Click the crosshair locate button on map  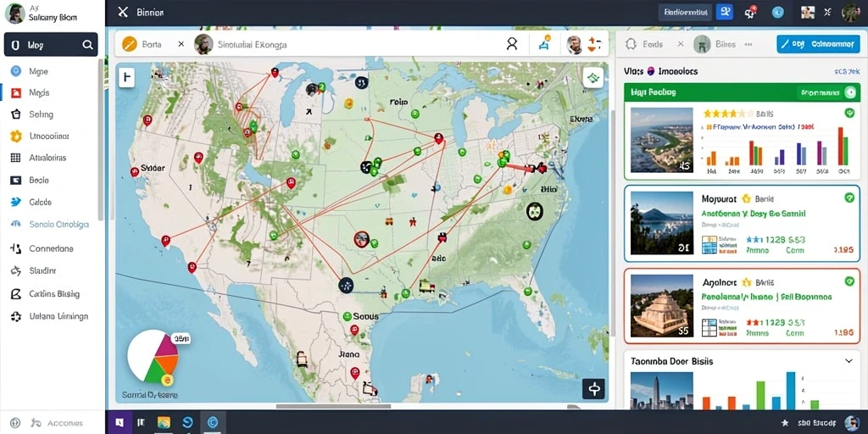tap(594, 389)
